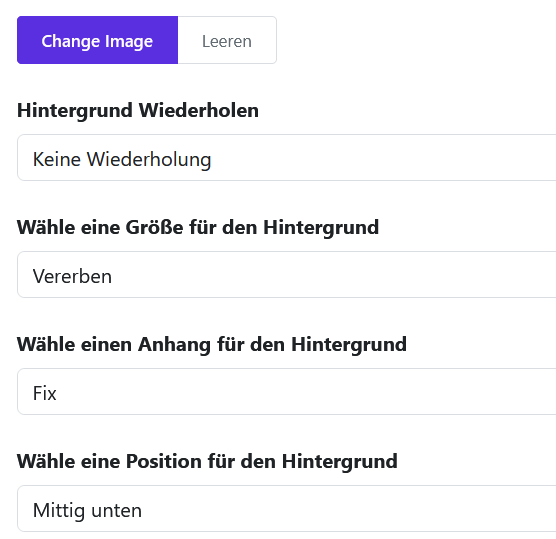This screenshot has width=556, height=539.
Task: Click the Wähle eine Größe label
Action: point(198,228)
